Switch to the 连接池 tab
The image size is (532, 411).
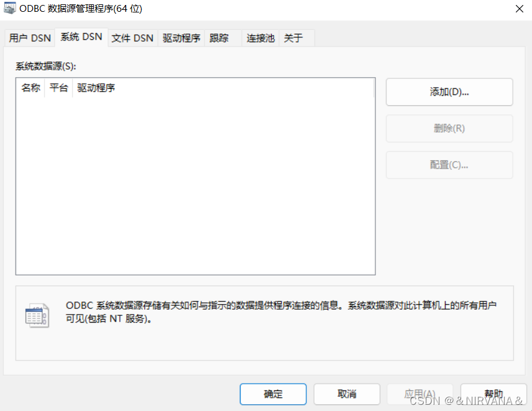click(260, 38)
